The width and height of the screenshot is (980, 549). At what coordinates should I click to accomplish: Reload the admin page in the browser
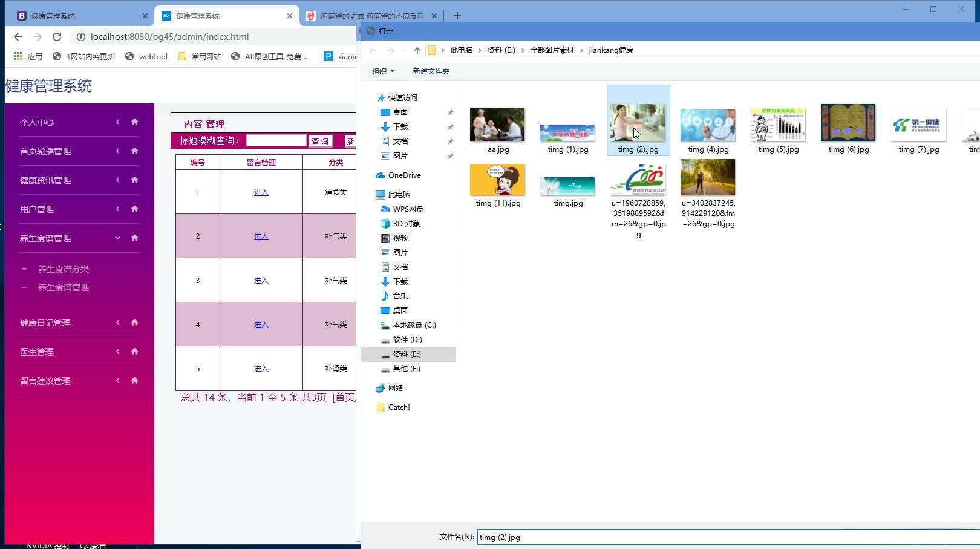tap(57, 36)
